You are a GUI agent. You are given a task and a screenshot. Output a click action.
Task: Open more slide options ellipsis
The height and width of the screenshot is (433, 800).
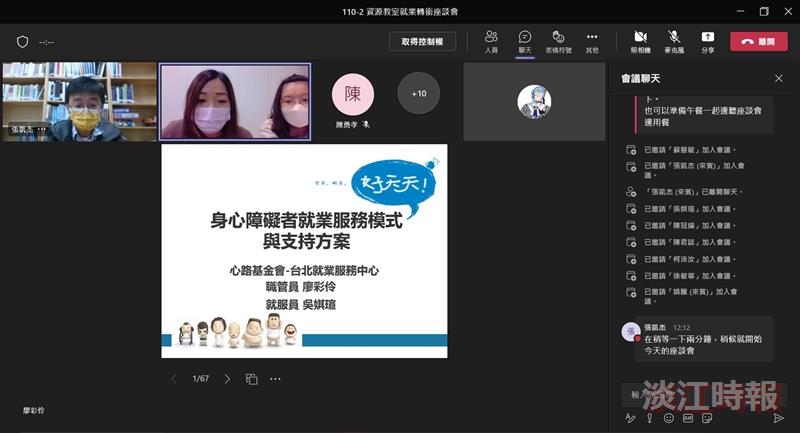pyautogui.click(x=276, y=379)
